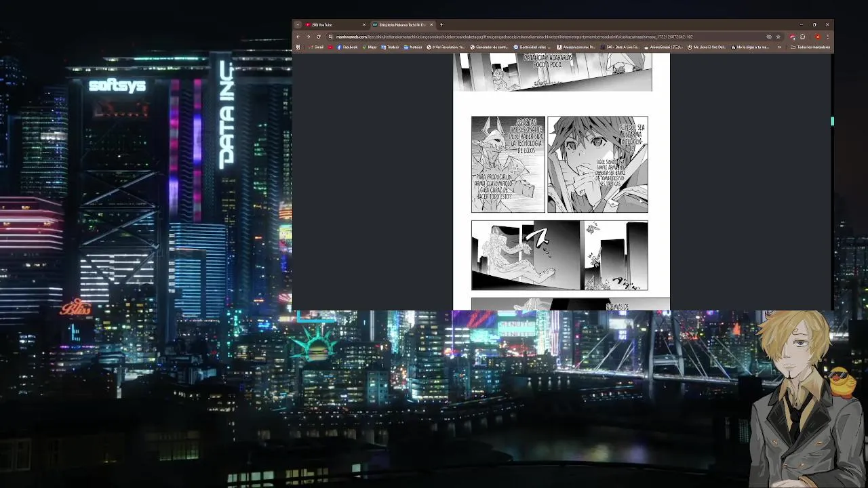Open the AnimeGenial bookmark
This screenshot has height=488, width=868.
663,47
